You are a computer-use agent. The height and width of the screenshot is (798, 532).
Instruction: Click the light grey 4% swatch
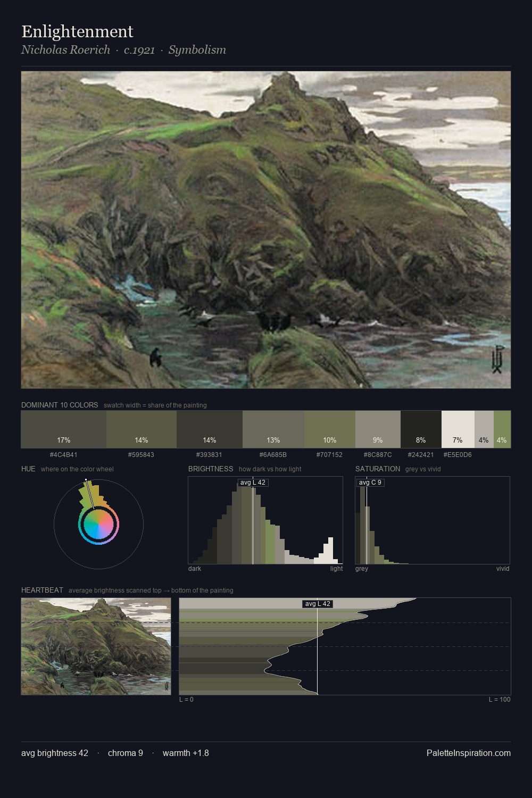484,429
